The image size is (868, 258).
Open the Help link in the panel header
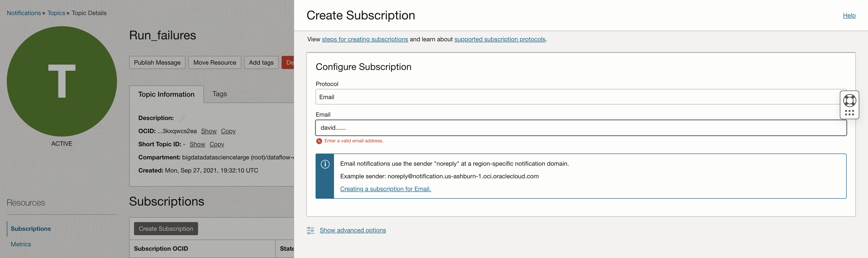(849, 16)
